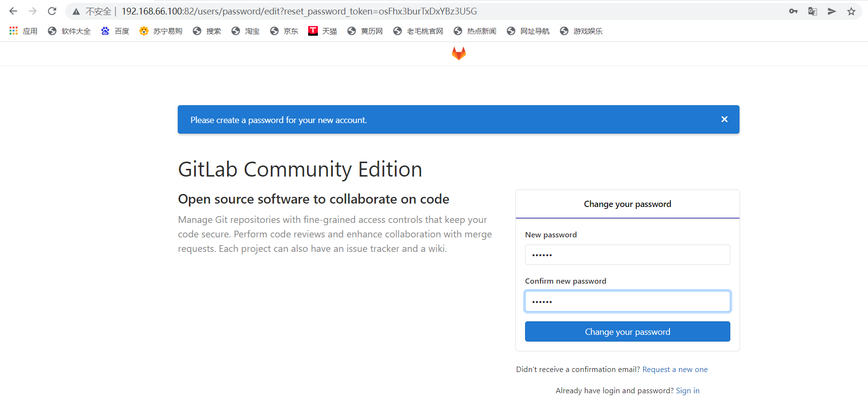Click the 不安全 security label
The width and height of the screenshot is (868, 399).
[x=98, y=11]
